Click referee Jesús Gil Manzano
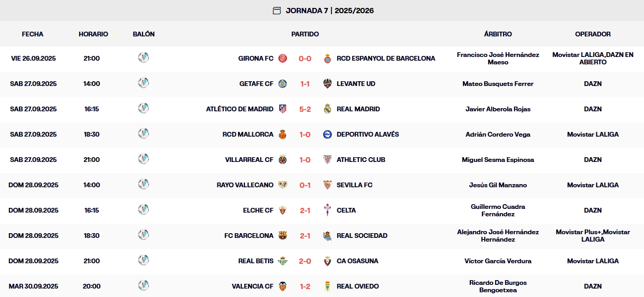This screenshot has width=644, height=297. coord(498,185)
